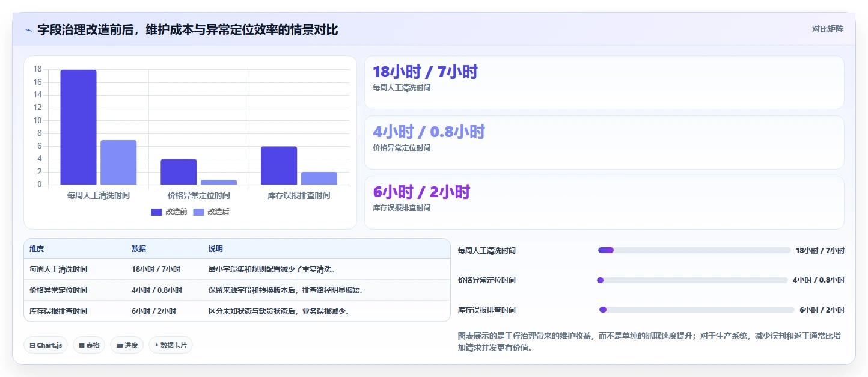
Task: Click the 价格异常定位时间 progress bar
Action: click(x=692, y=280)
